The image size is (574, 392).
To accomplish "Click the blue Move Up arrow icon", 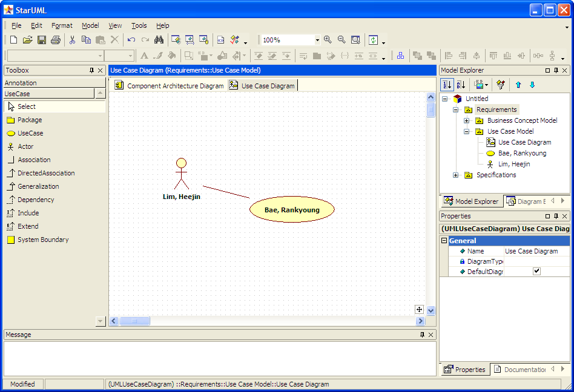I will tap(518, 85).
